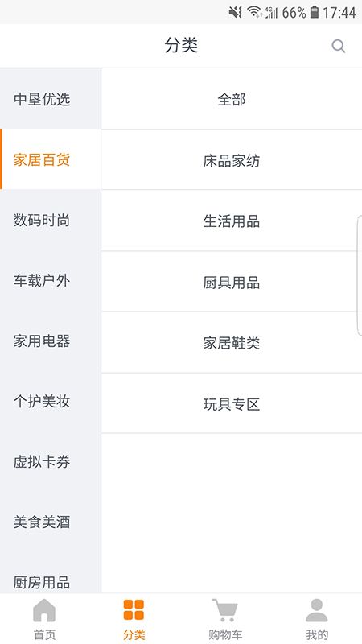Open 全部 subcategory
Screen dimensions: 362x644
tap(232, 99)
